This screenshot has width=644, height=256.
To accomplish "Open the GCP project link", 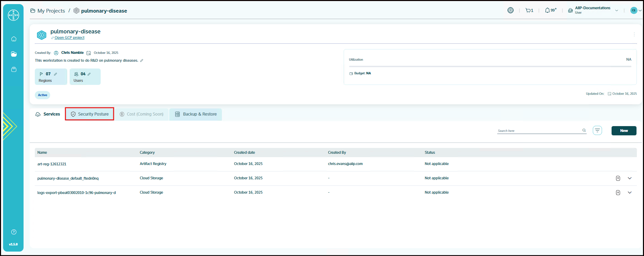I will [x=69, y=38].
